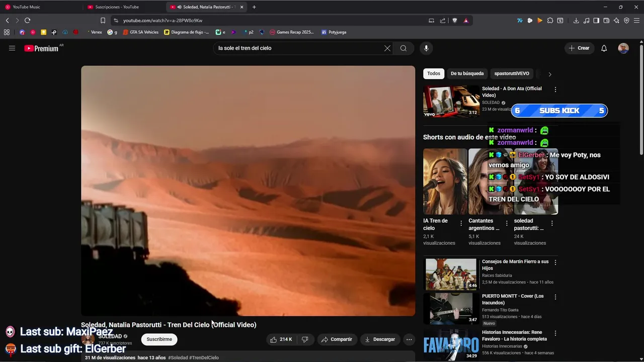Dislike the video
The image size is (644, 362).
(x=305, y=339)
